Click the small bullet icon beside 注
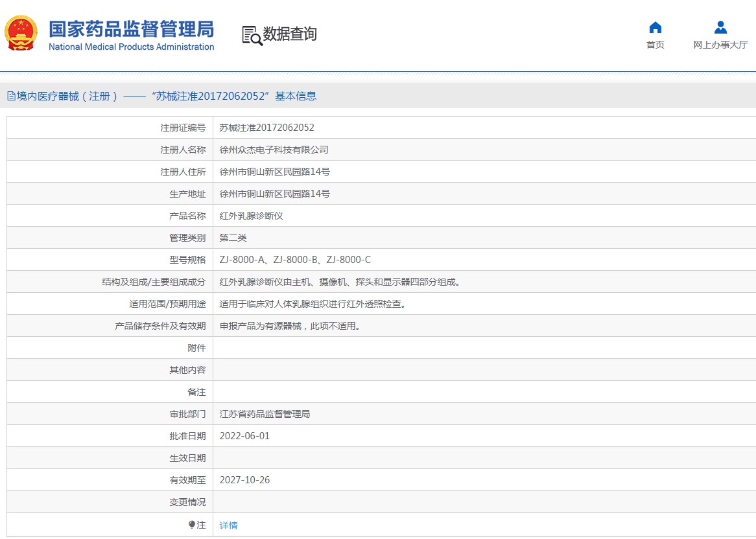This screenshot has width=756, height=539. click(192, 524)
